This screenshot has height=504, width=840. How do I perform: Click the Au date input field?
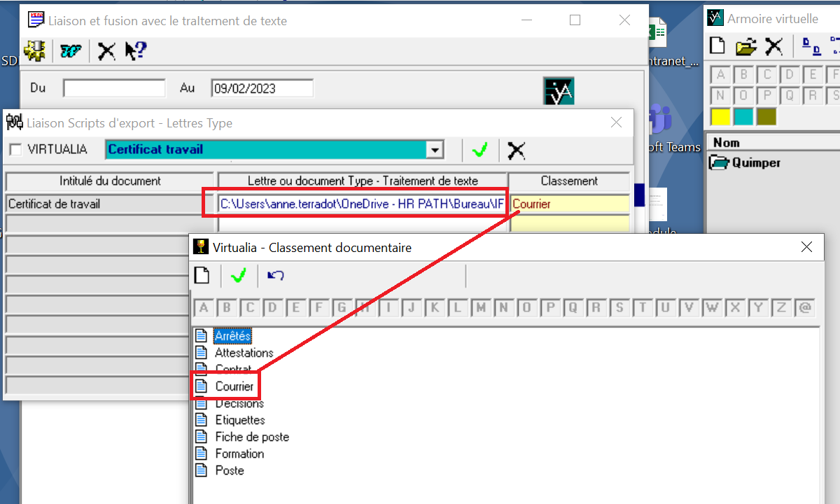coord(262,88)
